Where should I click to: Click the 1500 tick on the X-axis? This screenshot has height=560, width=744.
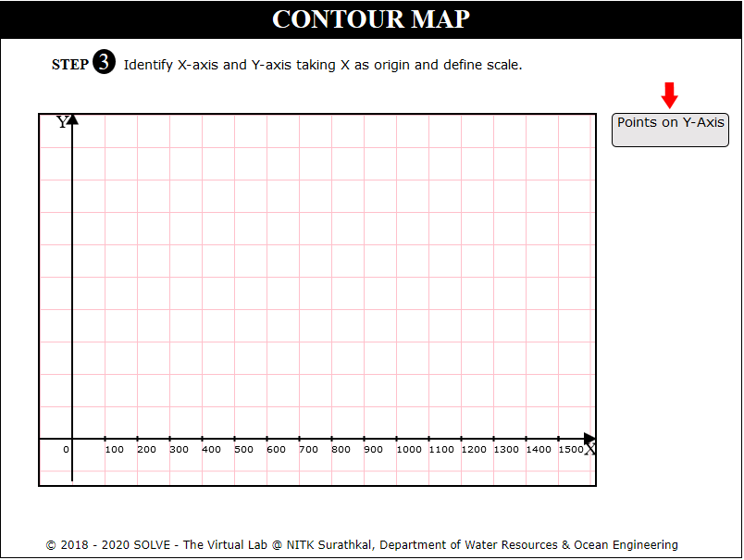(x=571, y=450)
